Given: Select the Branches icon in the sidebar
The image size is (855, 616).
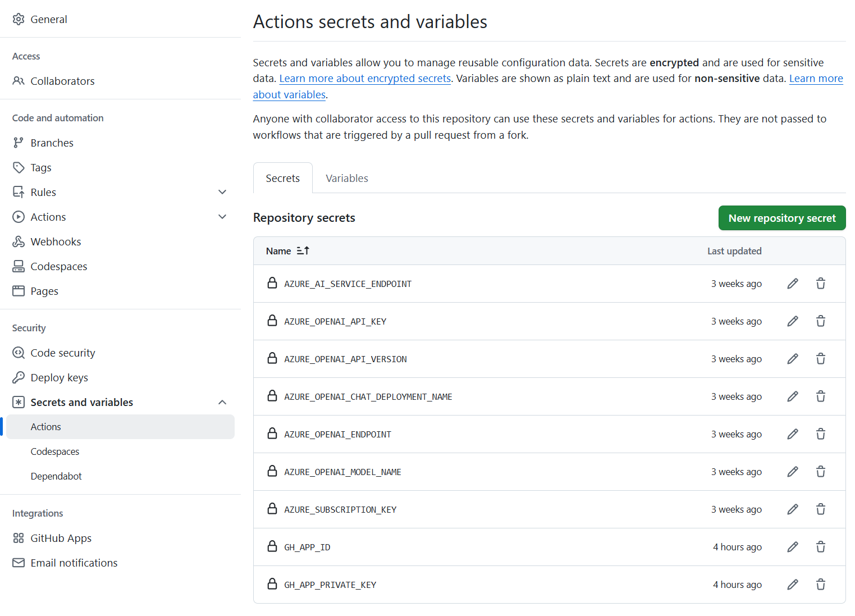Looking at the screenshot, I should pyautogui.click(x=19, y=143).
